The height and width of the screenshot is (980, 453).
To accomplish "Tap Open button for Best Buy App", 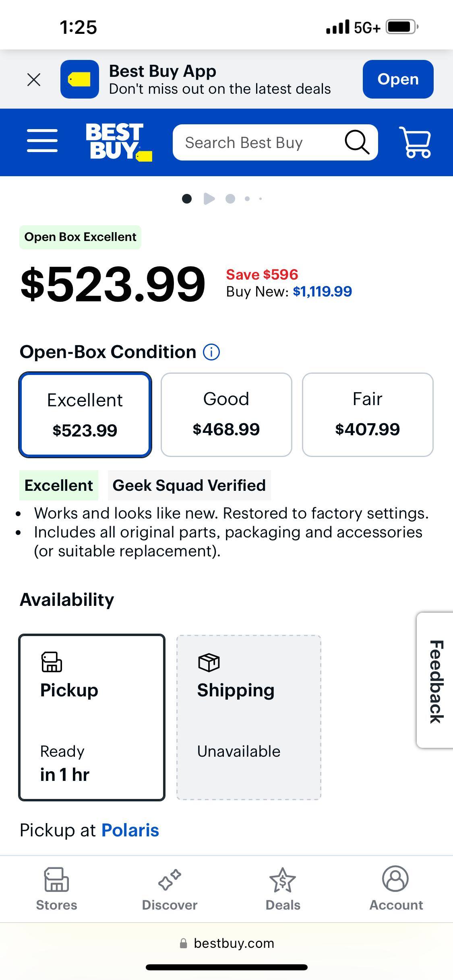I will pyautogui.click(x=398, y=79).
